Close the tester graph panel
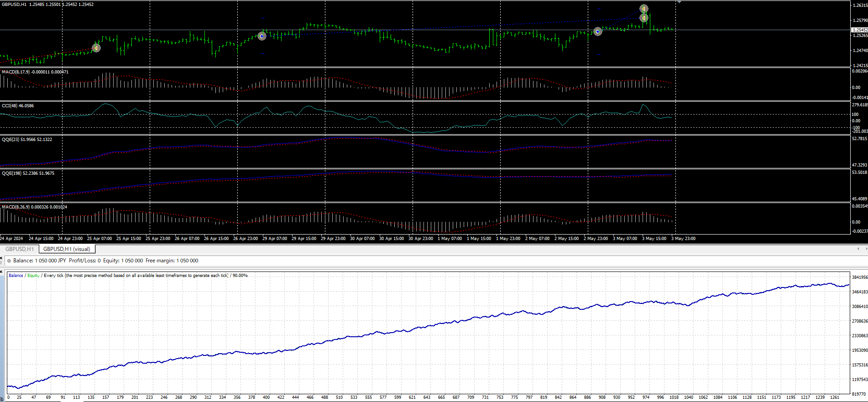The height and width of the screenshot is (402, 868). (x=1, y=271)
